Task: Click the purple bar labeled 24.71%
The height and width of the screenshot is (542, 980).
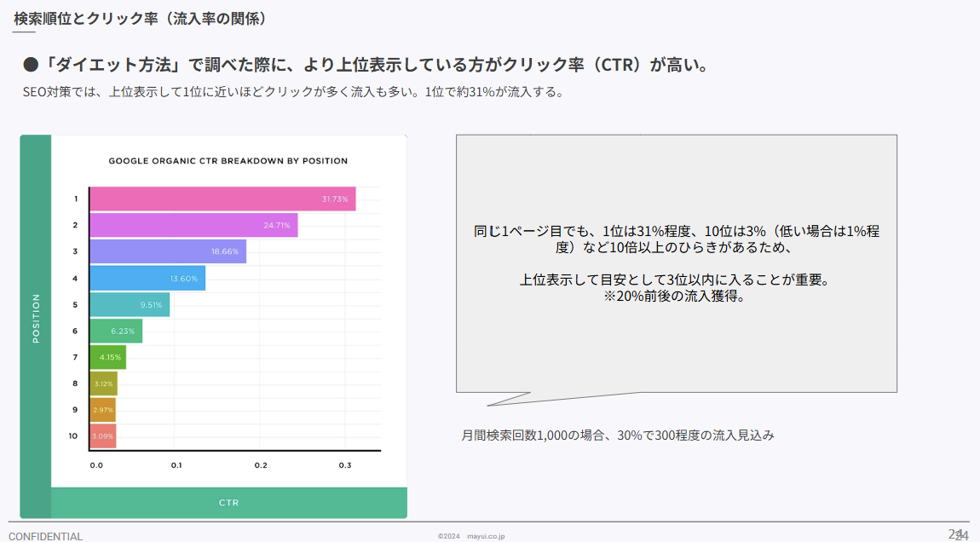Action: (193, 225)
